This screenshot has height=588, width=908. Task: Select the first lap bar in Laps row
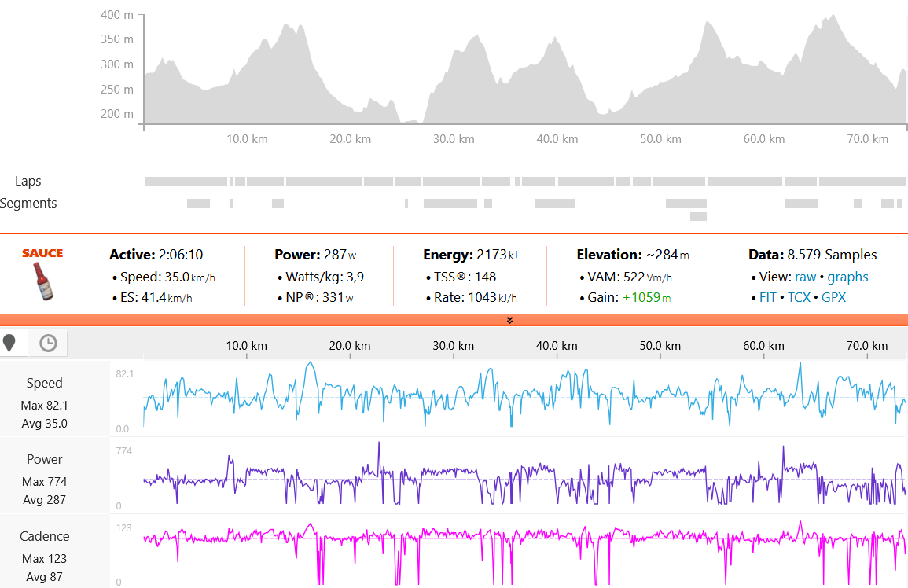[186, 181]
